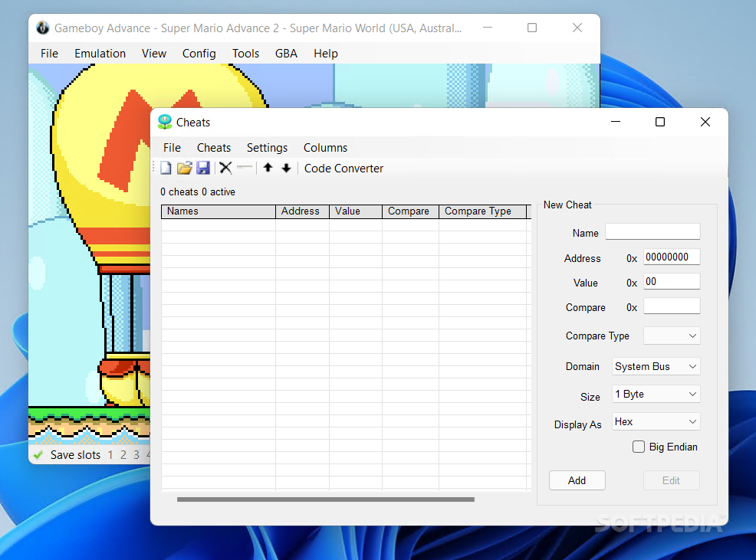Click the Cheats window flower icon
The height and width of the screenshot is (560, 756).
pyautogui.click(x=165, y=122)
